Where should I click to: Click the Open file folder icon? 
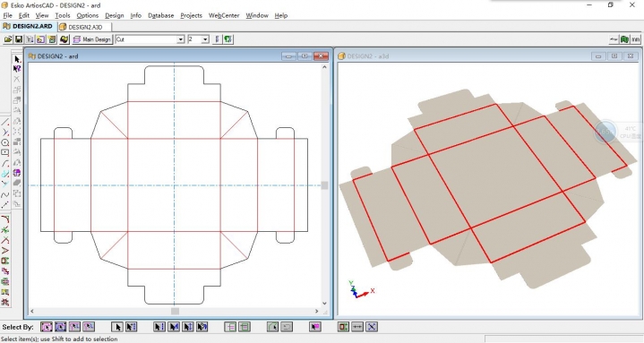tap(8, 39)
